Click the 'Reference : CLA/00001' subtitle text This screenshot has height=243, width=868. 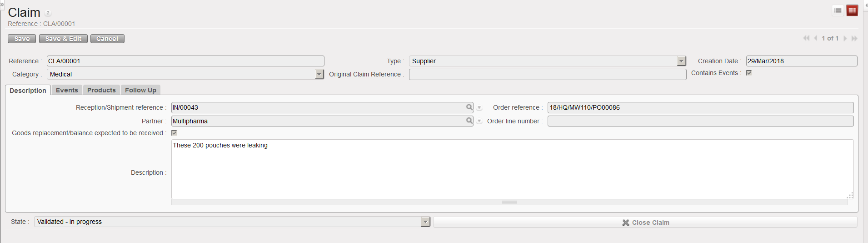coord(41,24)
